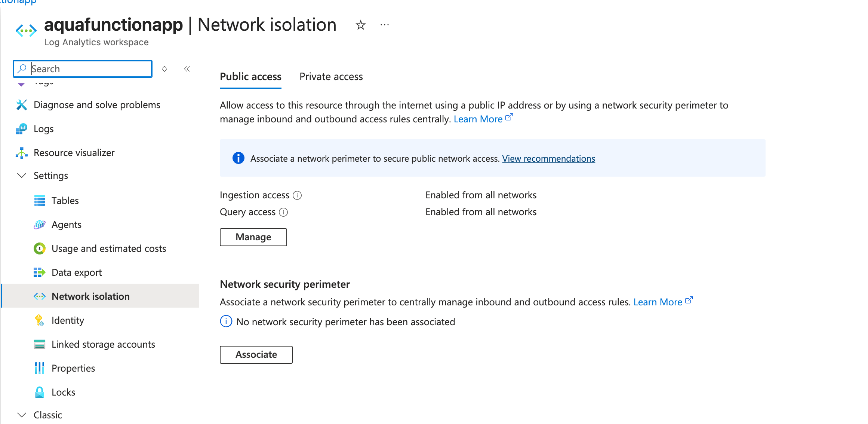Viewport: 868px width, 424px height.
Task: Open the View recommendations link
Action: [548, 159]
